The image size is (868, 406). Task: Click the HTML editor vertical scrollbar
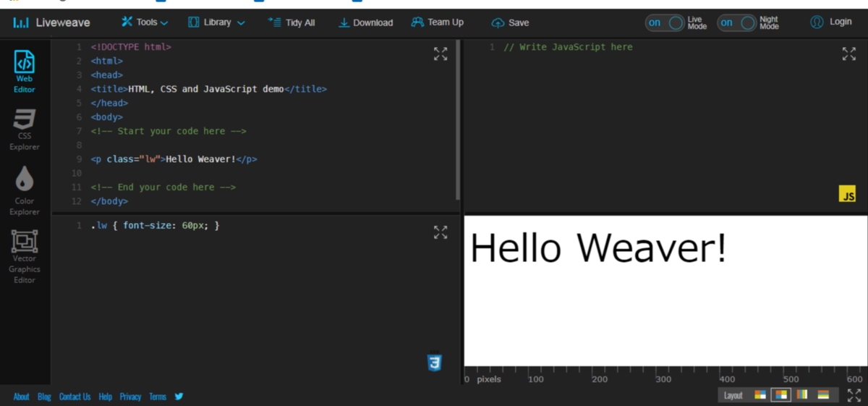pyautogui.click(x=458, y=119)
